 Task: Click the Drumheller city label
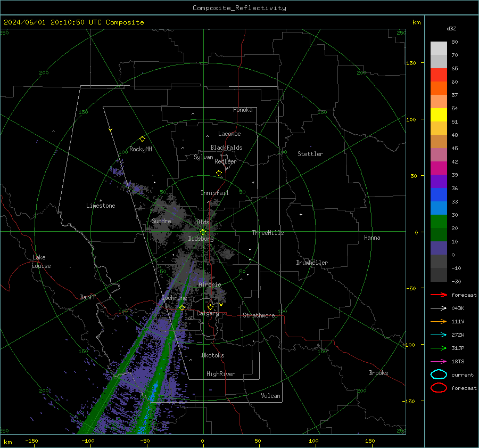pyautogui.click(x=312, y=263)
